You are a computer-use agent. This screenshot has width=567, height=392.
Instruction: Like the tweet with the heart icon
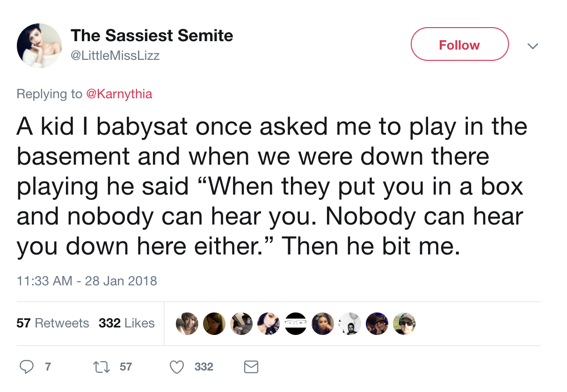177,367
